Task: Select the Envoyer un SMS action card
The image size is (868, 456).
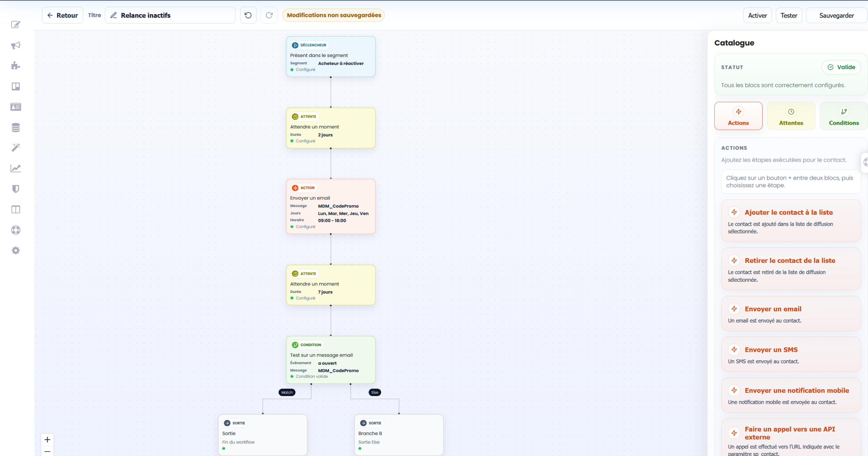Action: (791, 354)
